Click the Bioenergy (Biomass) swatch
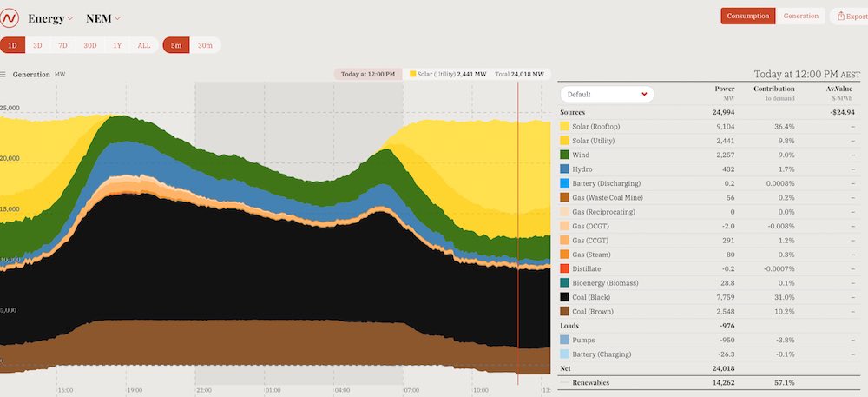The image size is (868, 397). 565,283
